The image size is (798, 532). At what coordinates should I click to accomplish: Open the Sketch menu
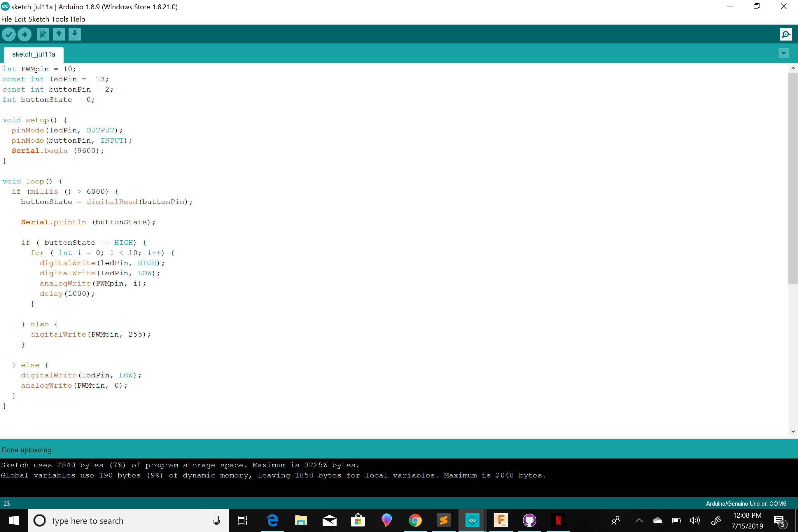point(39,19)
